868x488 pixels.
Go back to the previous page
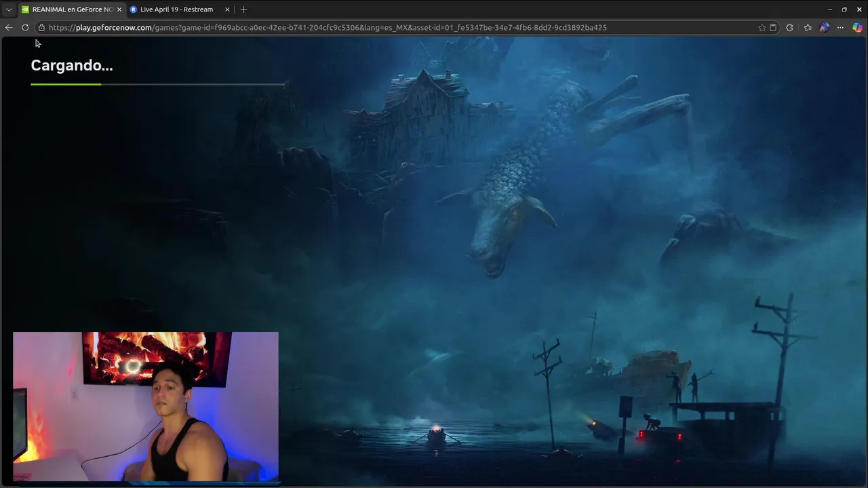click(9, 28)
